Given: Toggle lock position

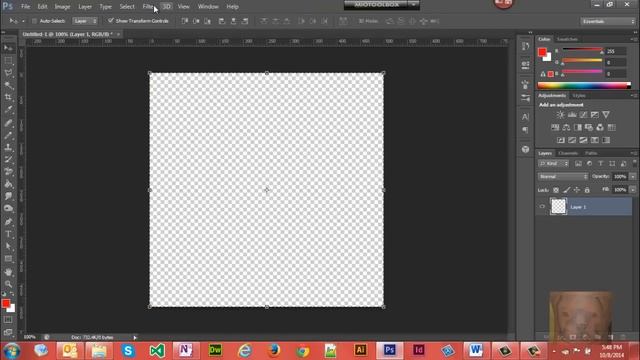Looking at the screenshot, I should [577, 190].
